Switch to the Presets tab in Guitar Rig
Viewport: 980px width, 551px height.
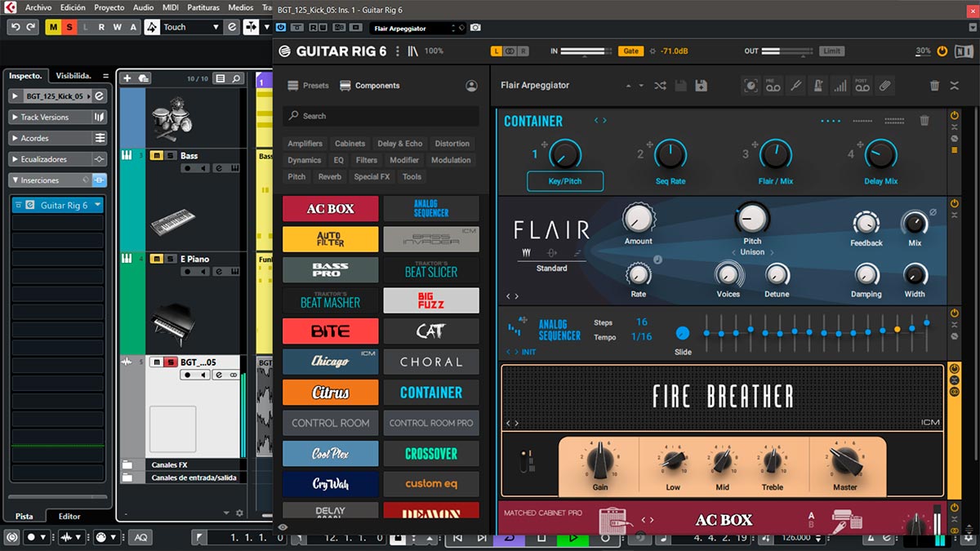pyautogui.click(x=308, y=85)
